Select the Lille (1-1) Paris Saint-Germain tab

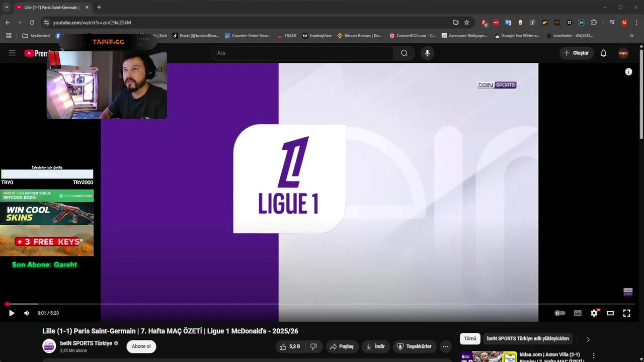[52, 8]
